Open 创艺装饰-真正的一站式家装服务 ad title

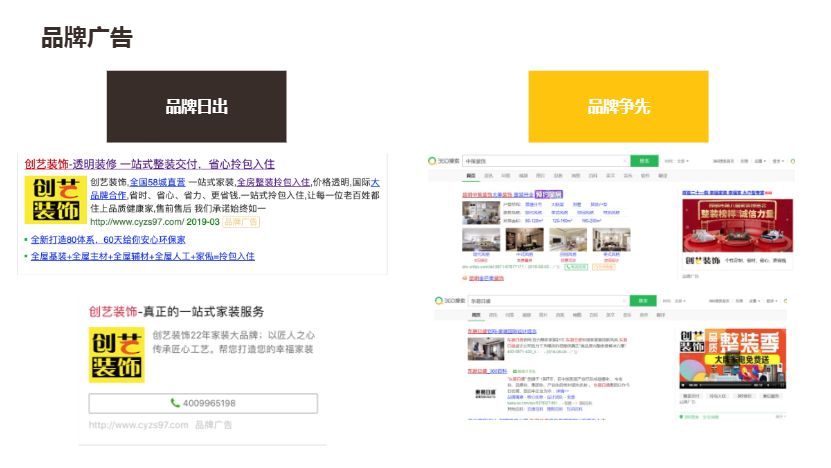pyautogui.click(x=176, y=312)
